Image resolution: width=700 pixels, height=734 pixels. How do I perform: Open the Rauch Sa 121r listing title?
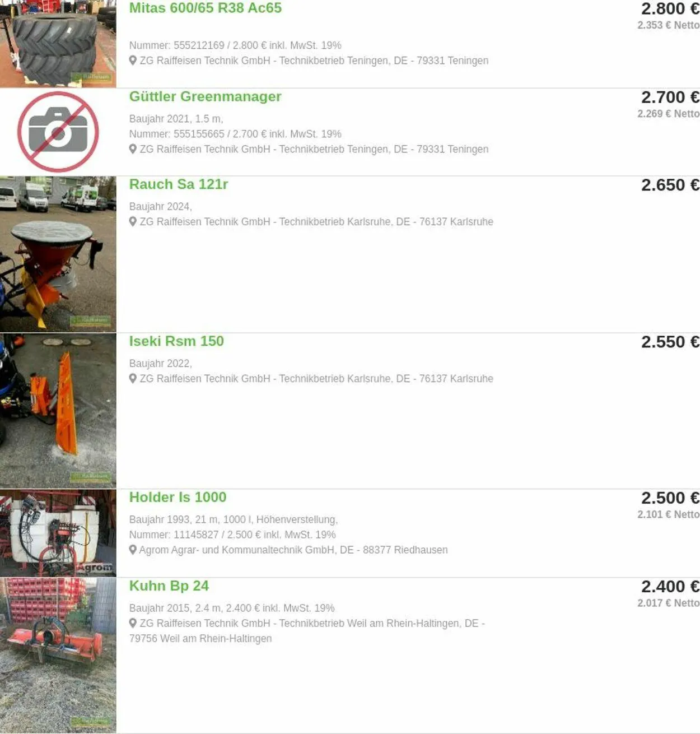(x=179, y=184)
